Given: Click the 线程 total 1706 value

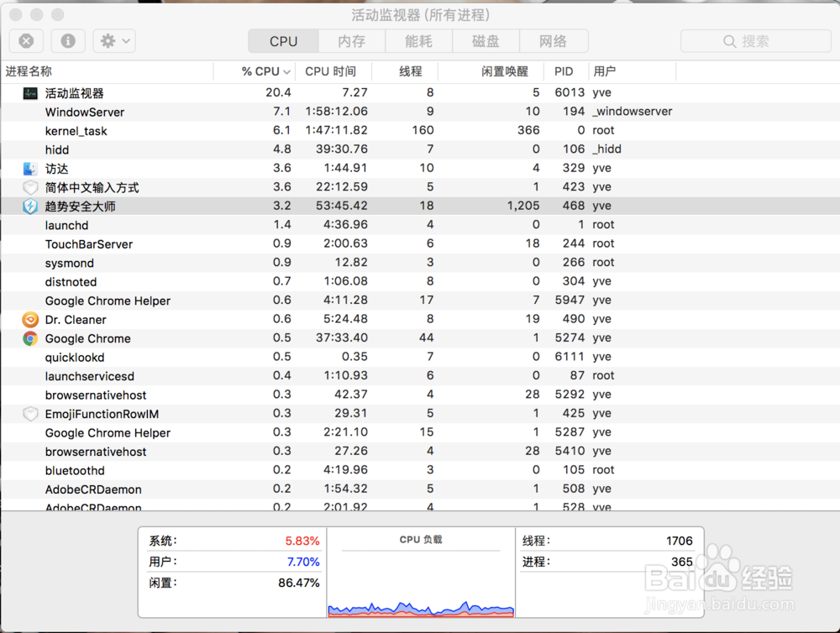Looking at the screenshot, I should (x=680, y=541).
